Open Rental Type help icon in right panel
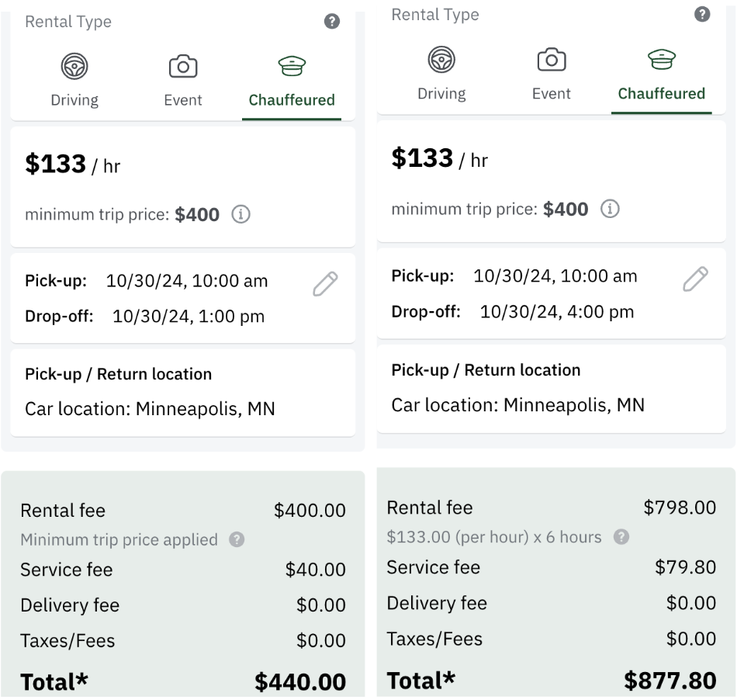 pos(702,14)
